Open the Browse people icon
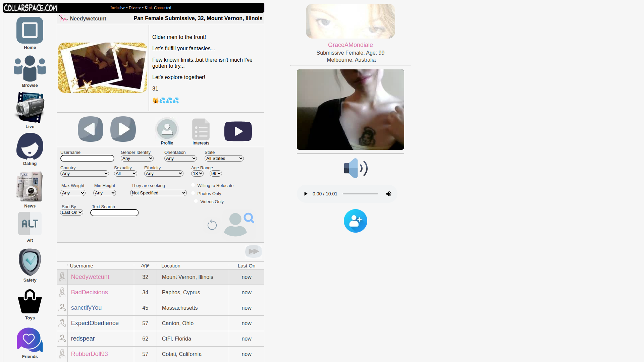 click(x=30, y=68)
